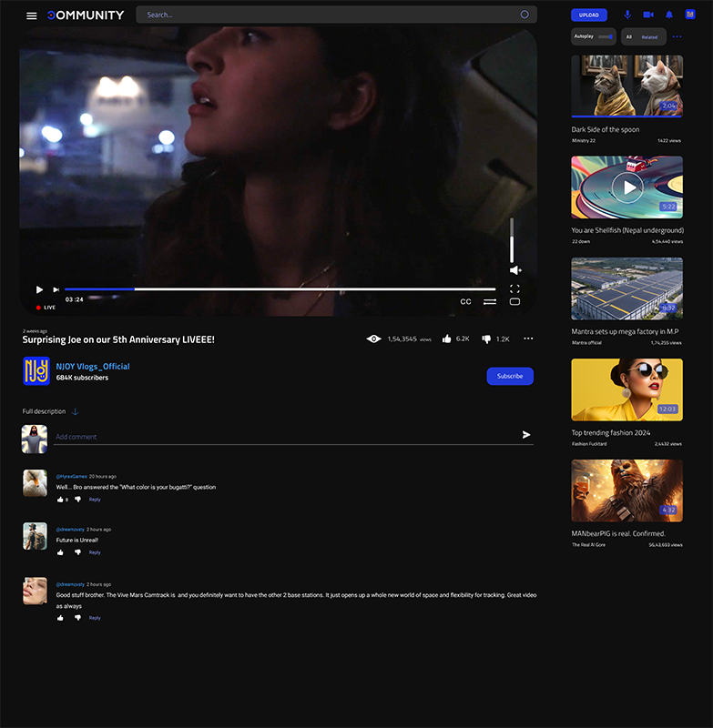Toggle the loop playback icon
This screenshot has width=713, height=728.
(490, 301)
